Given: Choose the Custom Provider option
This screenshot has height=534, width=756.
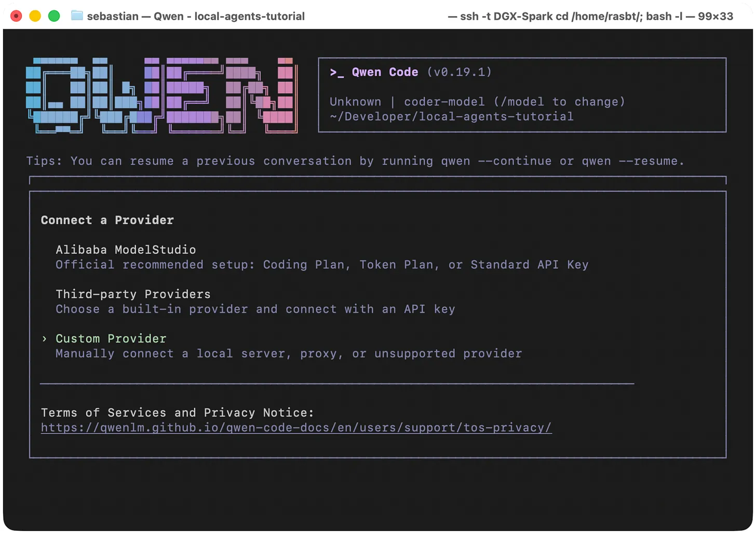Looking at the screenshot, I should click(x=111, y=339).
